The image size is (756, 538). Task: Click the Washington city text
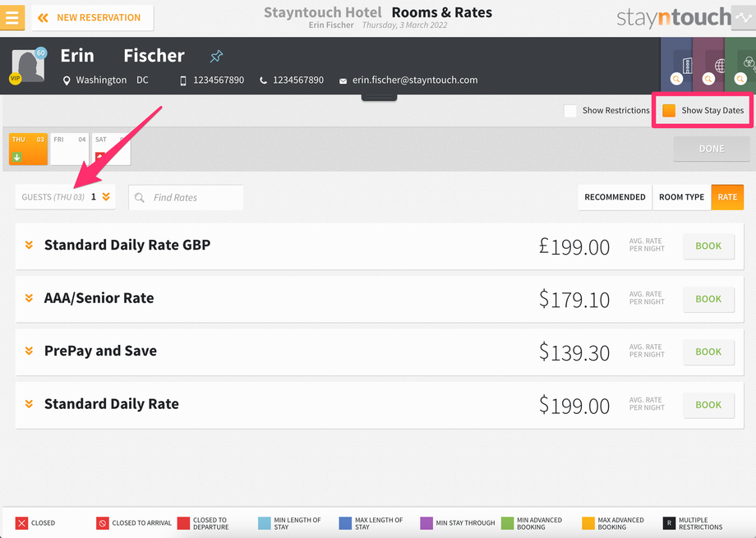[x=101, y=80]
